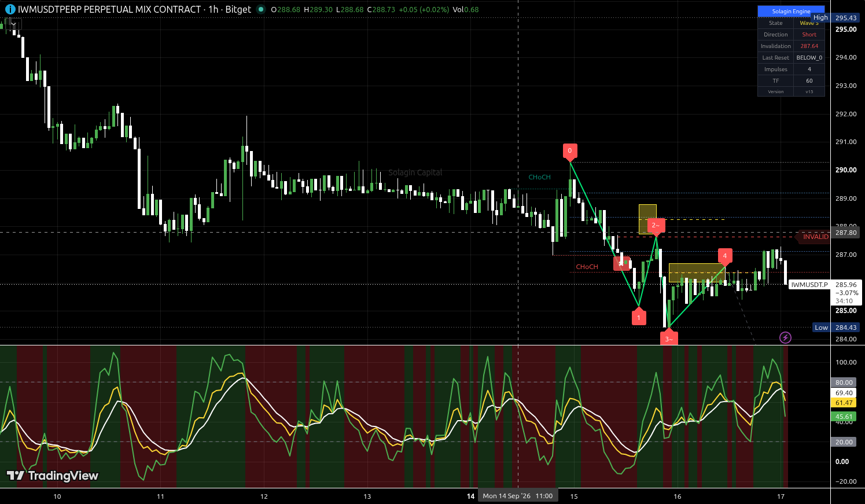This screenshot has height=504, width=865.
Task: Click the green market status dot
Action: pyautogui.click(x=261, y=9)
